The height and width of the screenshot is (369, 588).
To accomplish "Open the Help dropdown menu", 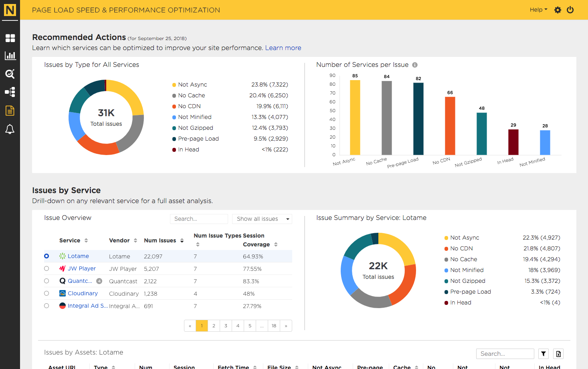I will coord(538,10).
